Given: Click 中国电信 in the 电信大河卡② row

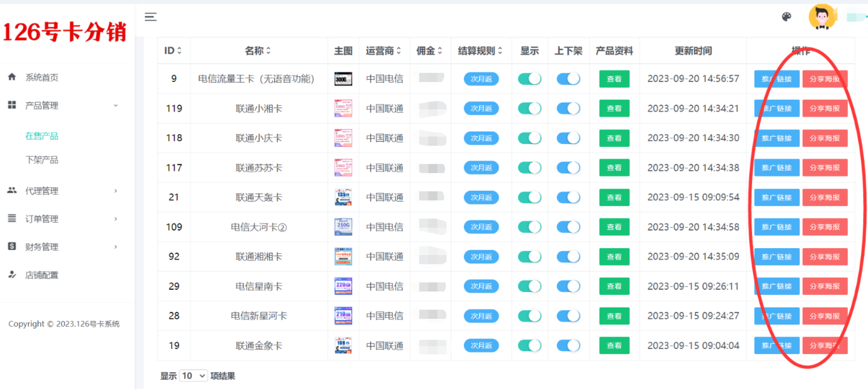Looking at the screenshot, I should tap(385, 227).
